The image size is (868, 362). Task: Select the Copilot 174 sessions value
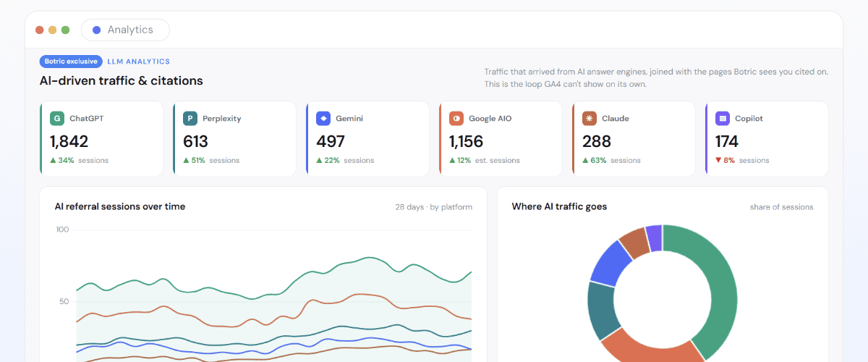(x=727, y=141)
